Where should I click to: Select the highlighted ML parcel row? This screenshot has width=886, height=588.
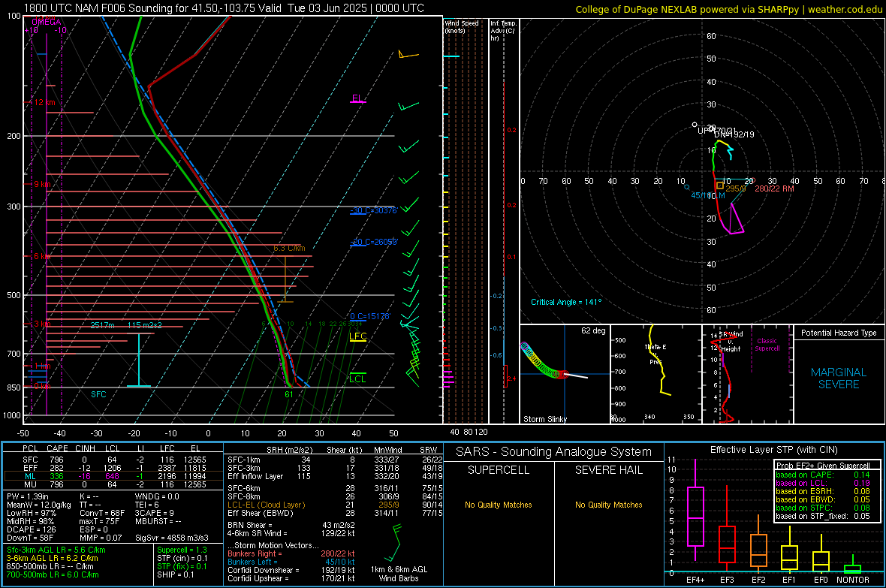pos(114,476)
